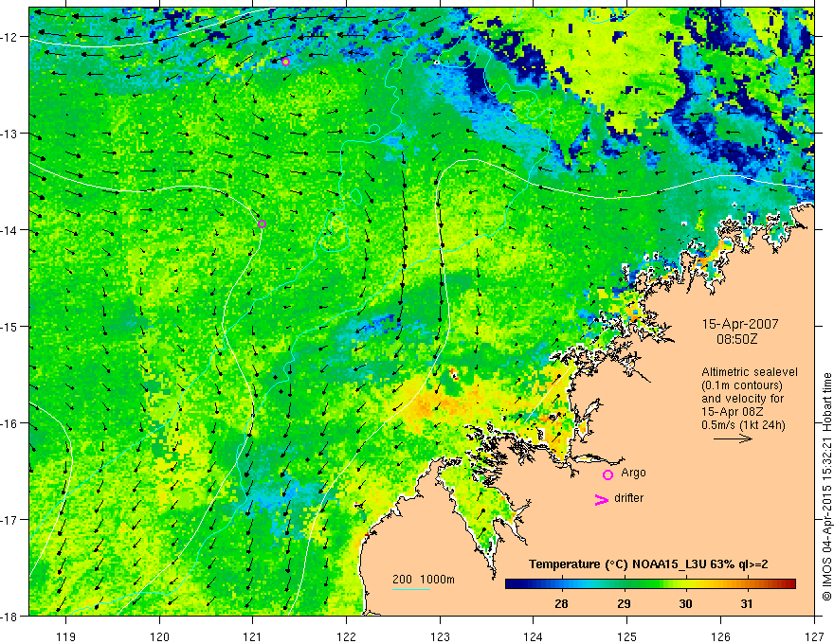Click the magenta drifter legend symbol
Viewport: 834px width, 644px height.
click(601, 499)
